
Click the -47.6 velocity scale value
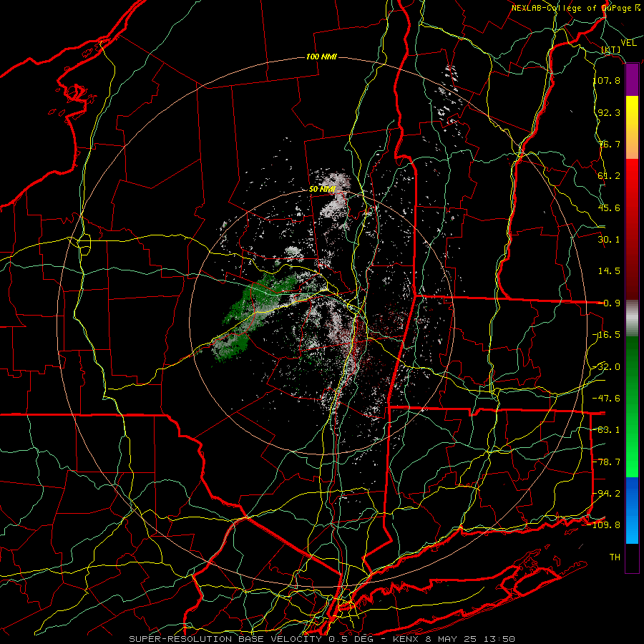[606, 399]
